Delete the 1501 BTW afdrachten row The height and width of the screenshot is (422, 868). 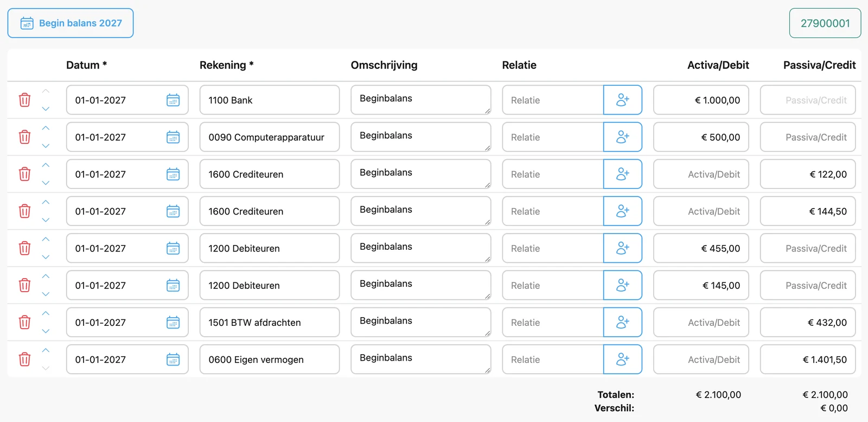pyautogui.click(x=25, y=322)
